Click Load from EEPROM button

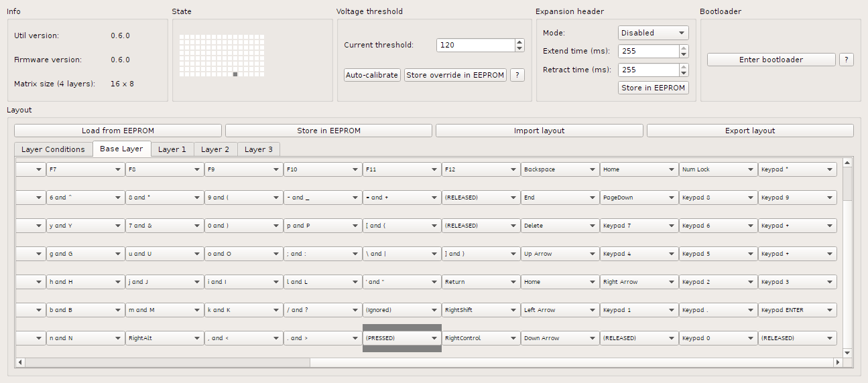pyautogui.click(x=118, y=131)
